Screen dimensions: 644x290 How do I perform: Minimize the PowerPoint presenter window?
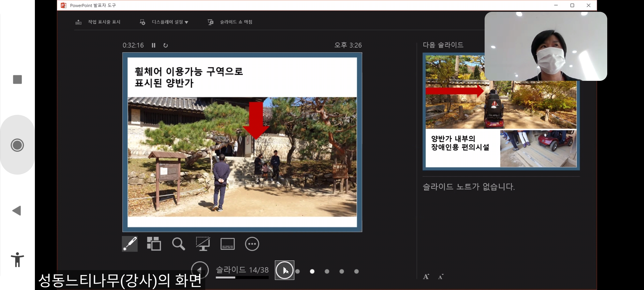[x=556, y=5]
